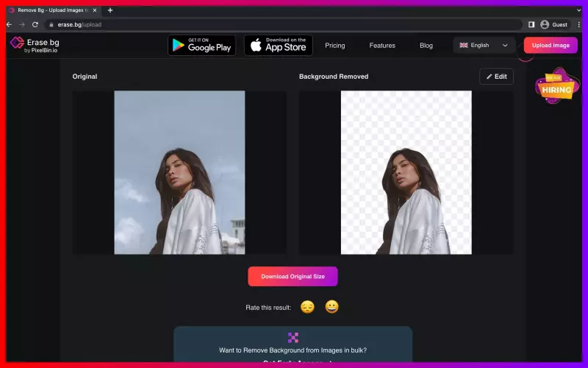Click the site lock icon in address bar
The height and width of the screenshot is (368, 588).
click(x=51, y=24)
